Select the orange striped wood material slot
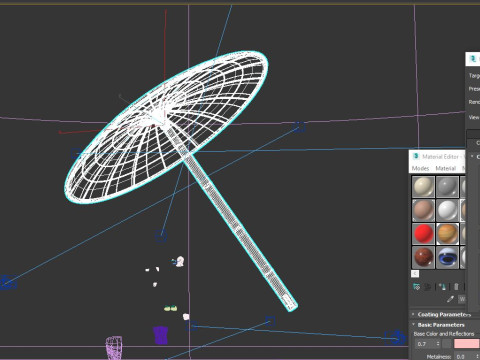 pyautogui.click(x=447, y=234)
